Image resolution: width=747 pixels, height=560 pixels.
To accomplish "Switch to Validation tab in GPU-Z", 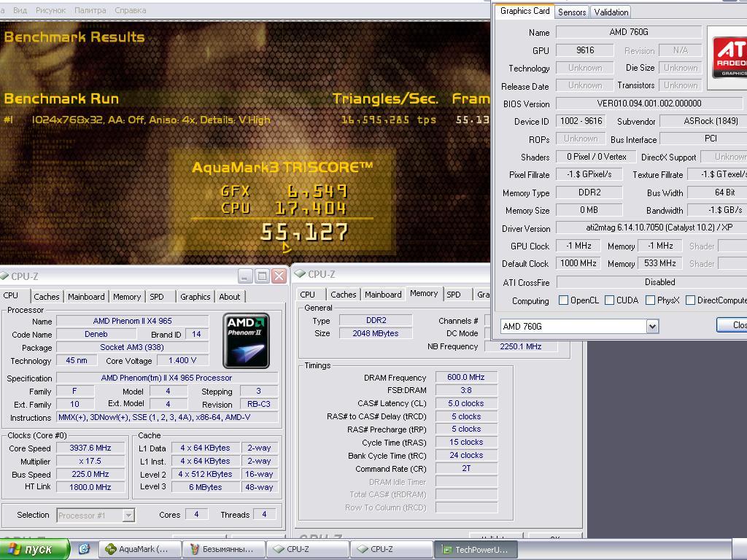I will (611, 12).
